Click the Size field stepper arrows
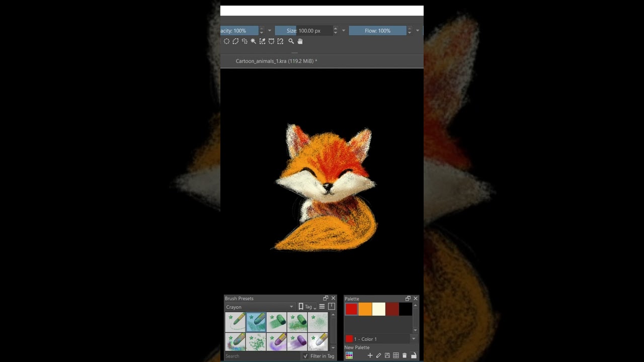This screenshot has width=644, height=362. tap(336, 31)
